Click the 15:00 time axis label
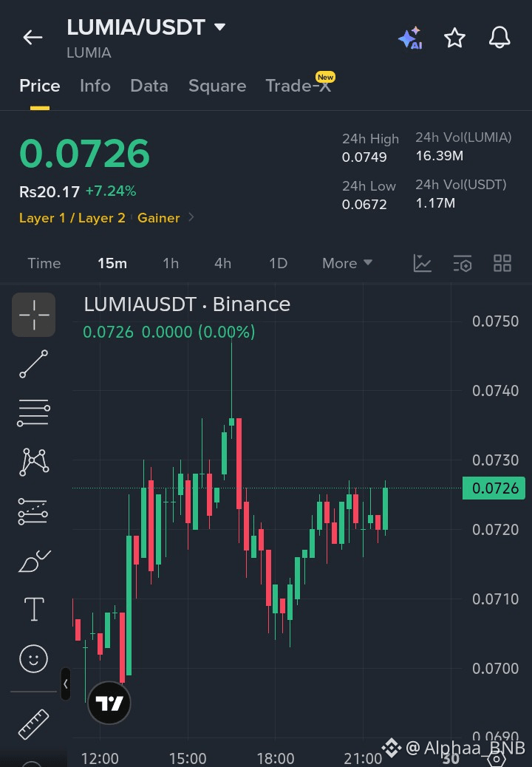The width and height of the screenshot is (532, 767). coord(187,758)
